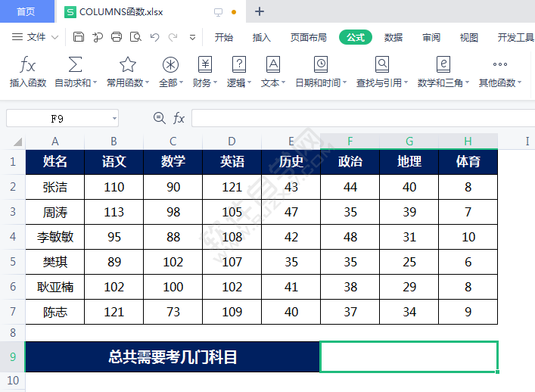The width and height of the screenshot is (535, 392).
Task: Open Financial (财务) functions icon
Action: click(x=205, y=64)
